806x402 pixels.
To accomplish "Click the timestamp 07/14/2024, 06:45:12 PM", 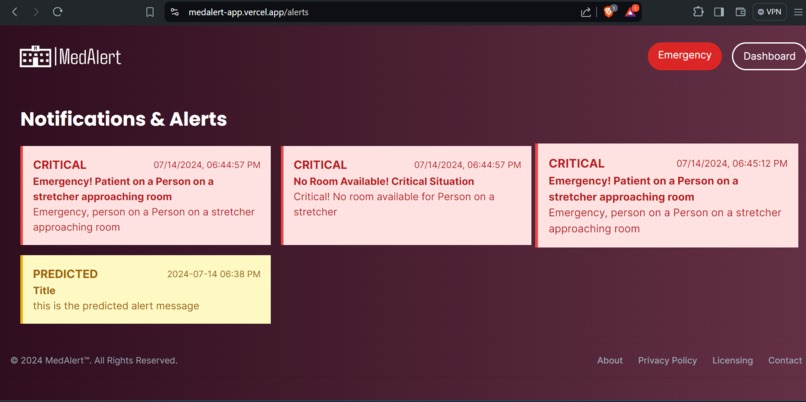I will [x=731, y=163].
